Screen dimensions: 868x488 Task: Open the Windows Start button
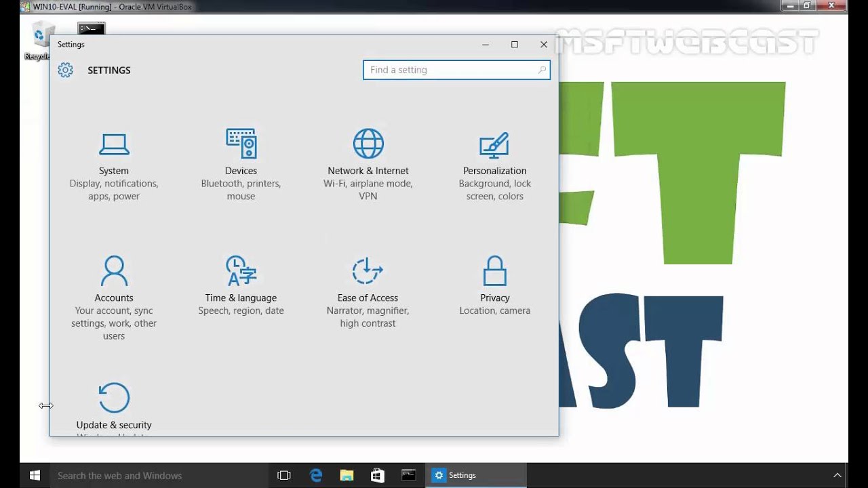click(x=35, y=475)
